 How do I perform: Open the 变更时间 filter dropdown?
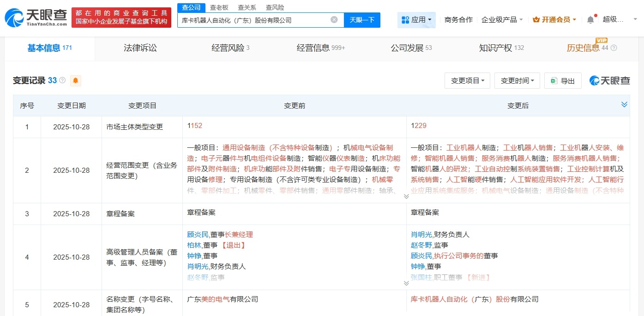click(517, 80)
